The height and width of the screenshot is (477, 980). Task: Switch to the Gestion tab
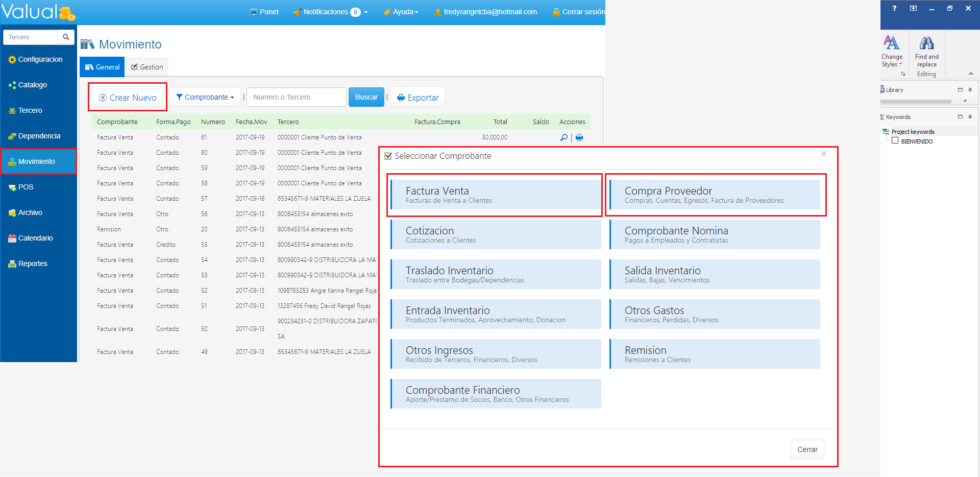click(147, 67)
